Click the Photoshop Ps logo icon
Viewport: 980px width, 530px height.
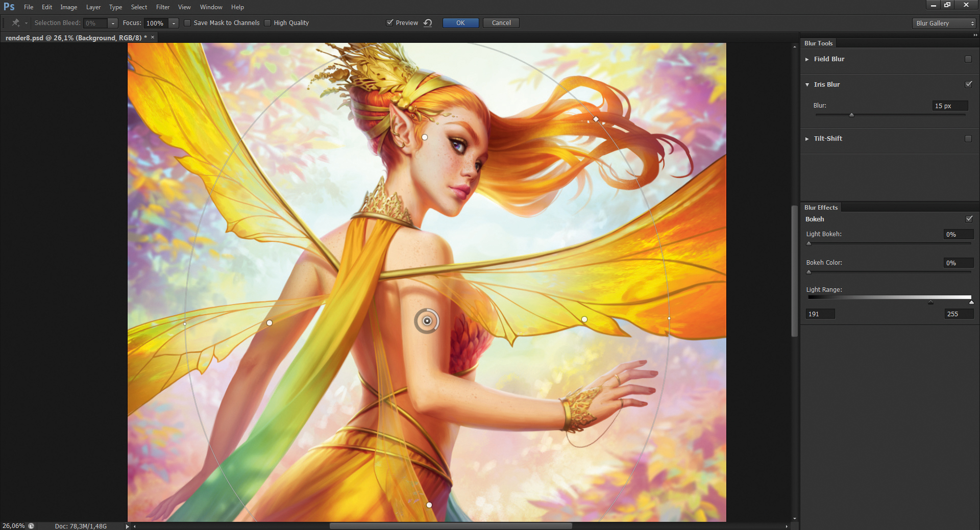click(x=9, y=7)
